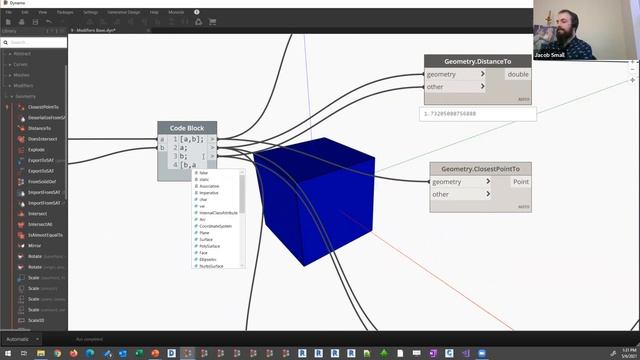Open the Zoom app from the taskbar
The width and height of the screenshot is (640, 360).
(x=482, y=353)
